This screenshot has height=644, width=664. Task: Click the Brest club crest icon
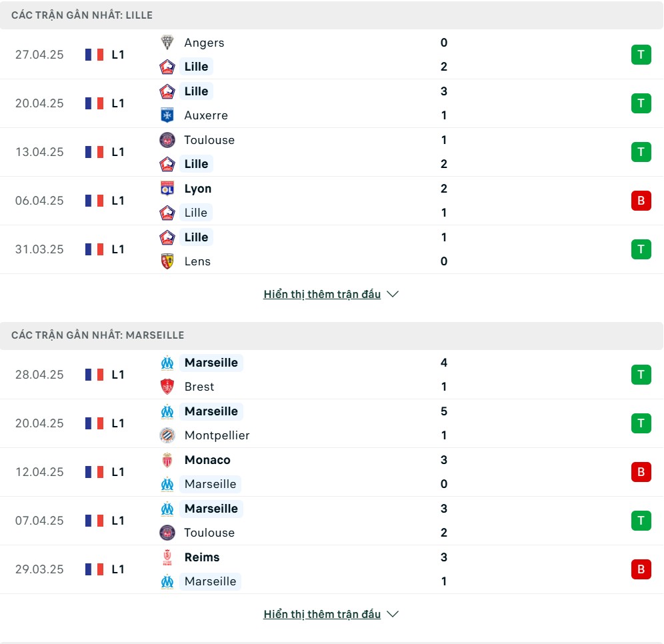point(167,387)
